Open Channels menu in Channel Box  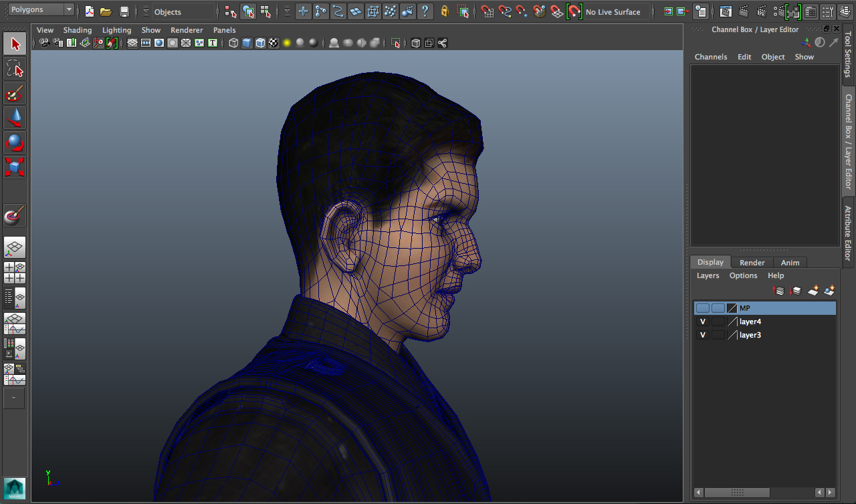711,57
